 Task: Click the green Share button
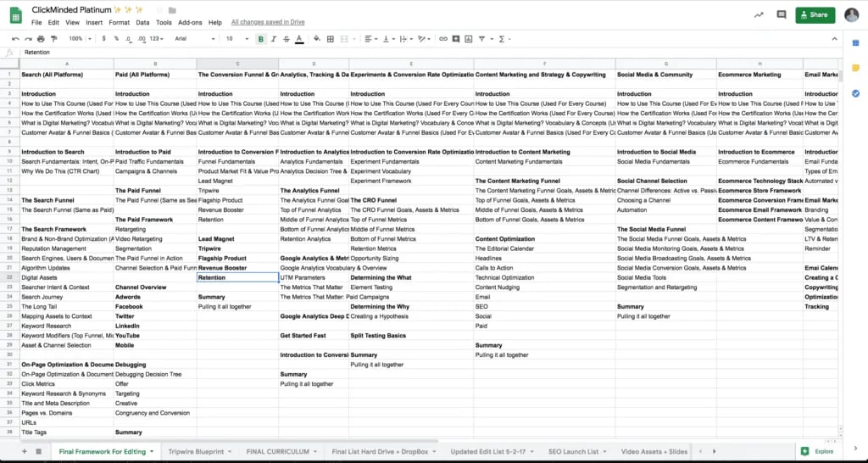[x=815, y=14]
